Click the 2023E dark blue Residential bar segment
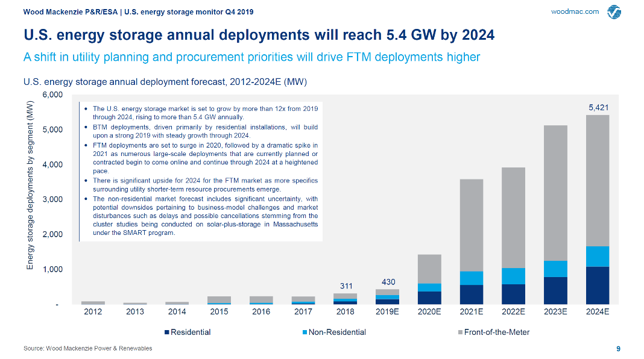The image size is (644, 359). point(556,290)
